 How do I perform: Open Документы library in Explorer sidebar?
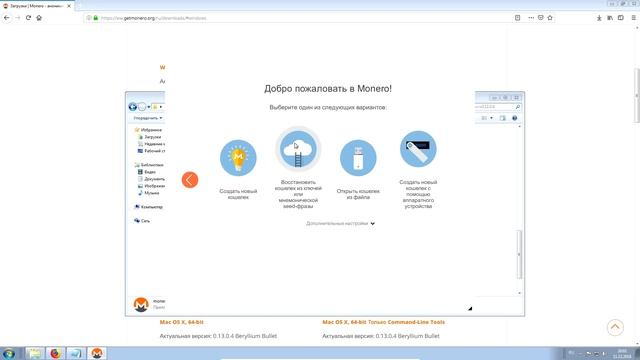point(151,179)
